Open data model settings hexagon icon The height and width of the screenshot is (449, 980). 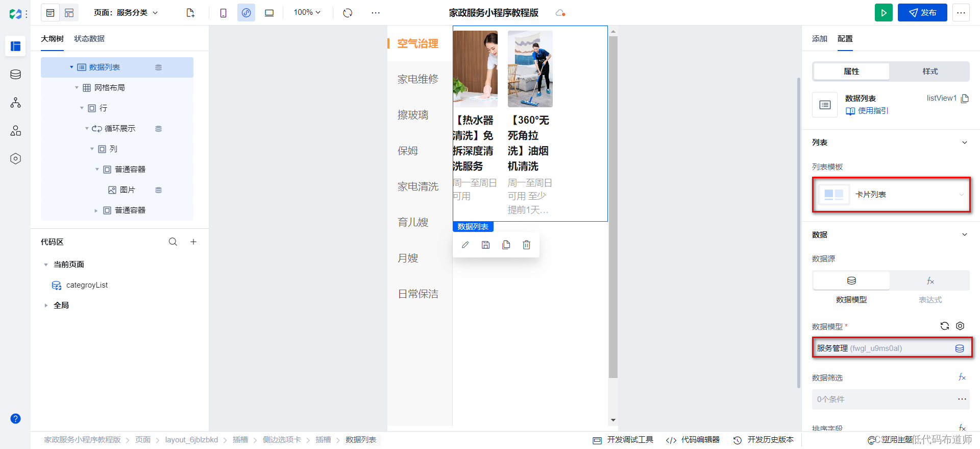(960, 326)
